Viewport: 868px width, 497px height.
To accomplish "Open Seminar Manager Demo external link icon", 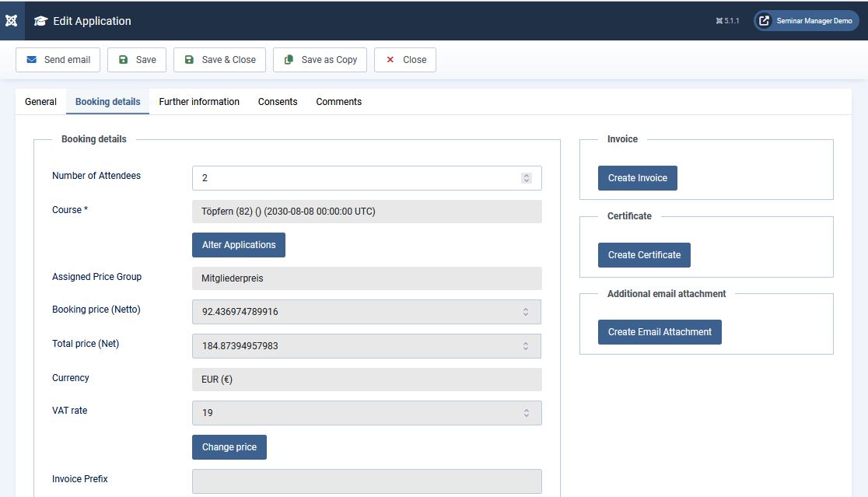I will click(x=765, y=20).
